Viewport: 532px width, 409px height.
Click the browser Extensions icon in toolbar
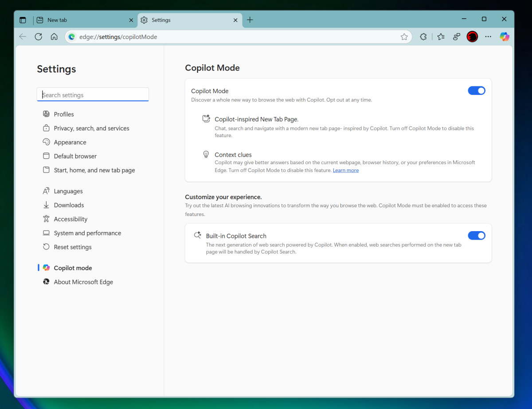coord(423,37)
